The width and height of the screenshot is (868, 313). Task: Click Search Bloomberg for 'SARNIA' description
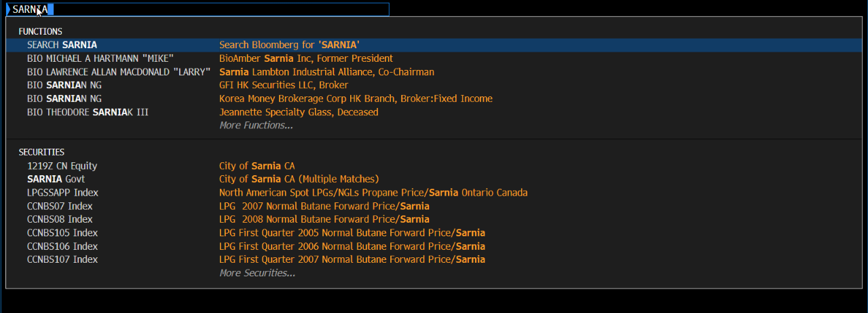pos(289,45)
